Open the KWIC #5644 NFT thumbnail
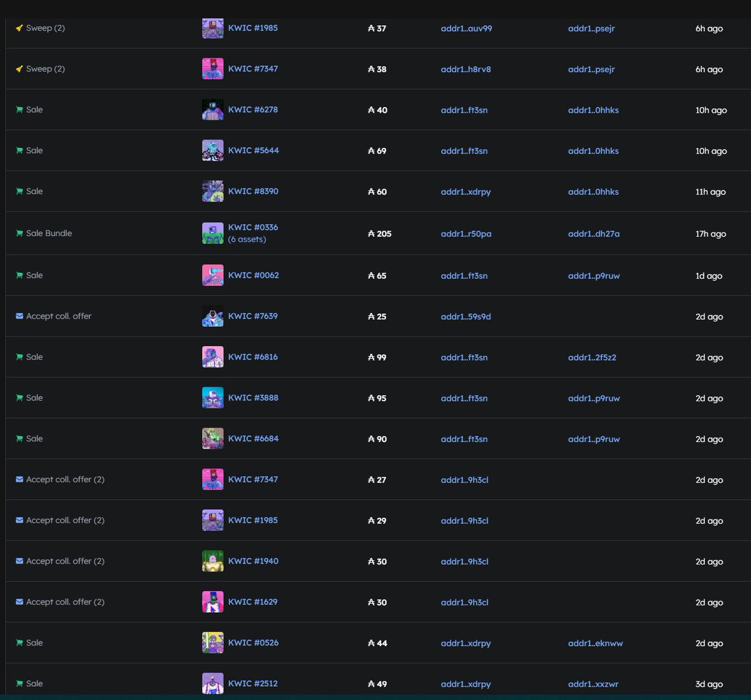Viewport: 751px width, 700px height. pyautogui.click(x=213, y=150)
